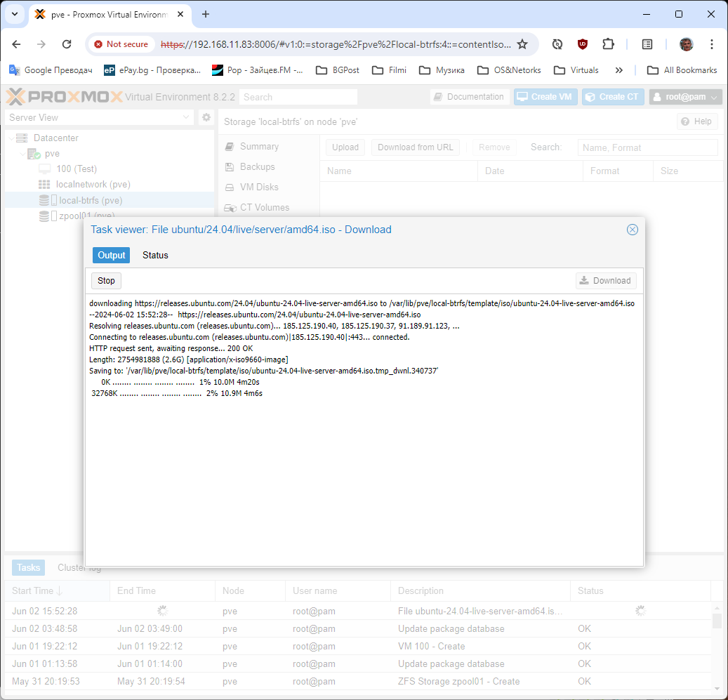Go back in browser history

click(x=16, y=44)
